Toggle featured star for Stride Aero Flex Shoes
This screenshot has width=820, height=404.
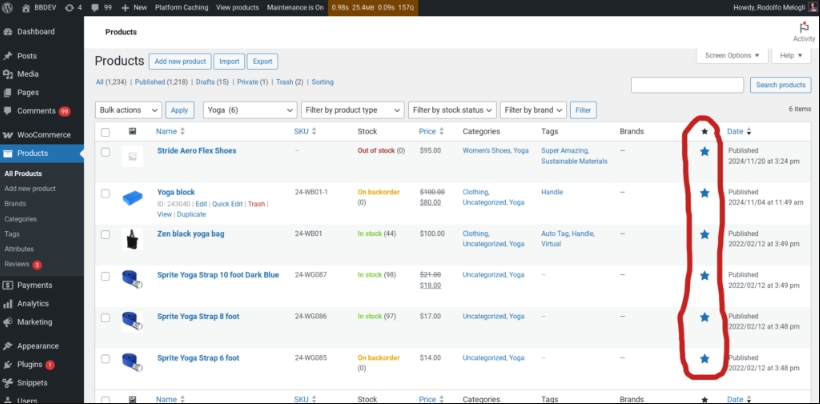(x=704, y=152)
